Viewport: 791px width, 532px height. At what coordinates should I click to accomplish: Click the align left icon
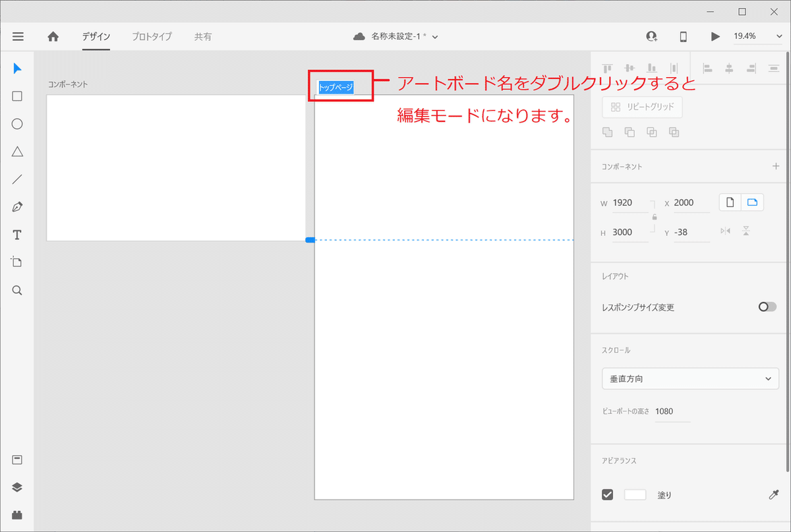click(x=707, y=68)
